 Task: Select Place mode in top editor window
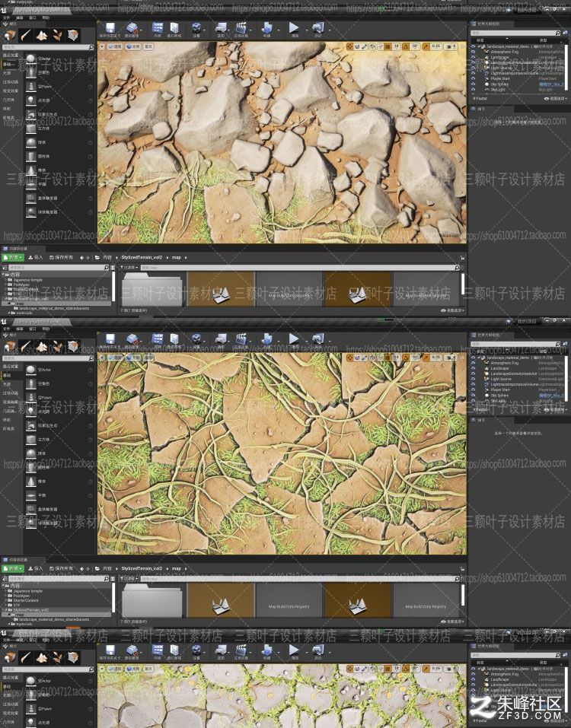coord(10,35)
